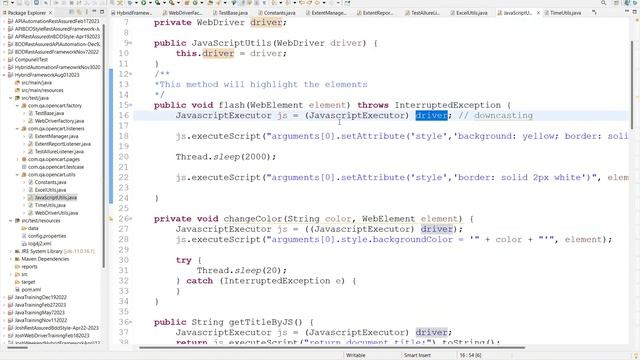Click Thread.sleep(2000) on line 20
This screenshot has height=360, width=640.
click(x=226, y=157)
